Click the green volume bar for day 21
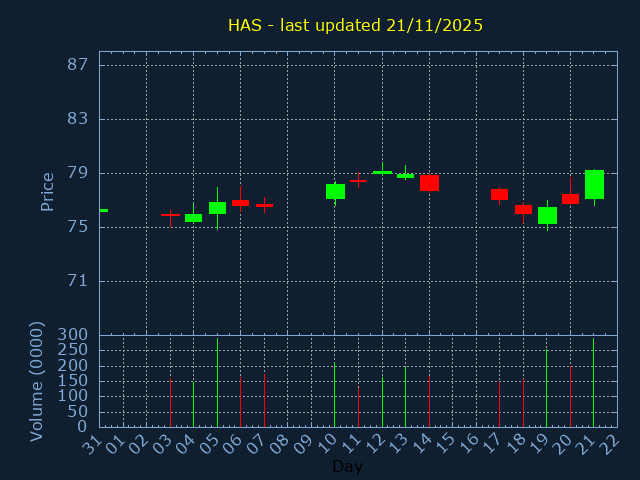This screenshot has width=640, height=480. (593, 382)
